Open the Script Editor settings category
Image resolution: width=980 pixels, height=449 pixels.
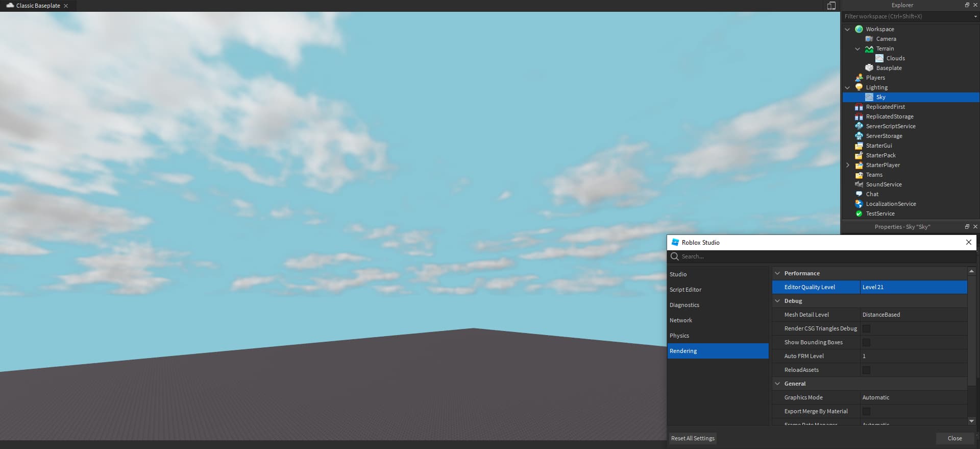coord(718,290)
